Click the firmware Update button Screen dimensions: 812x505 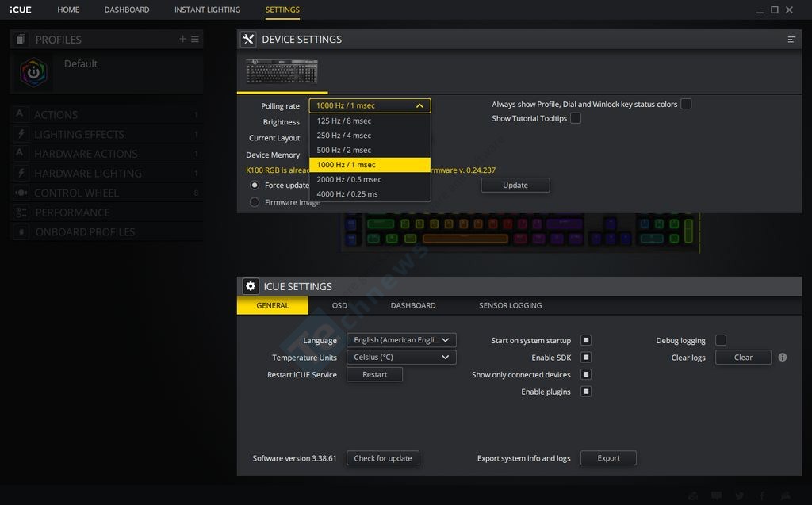pyautogui.click(x=515, y=186)
